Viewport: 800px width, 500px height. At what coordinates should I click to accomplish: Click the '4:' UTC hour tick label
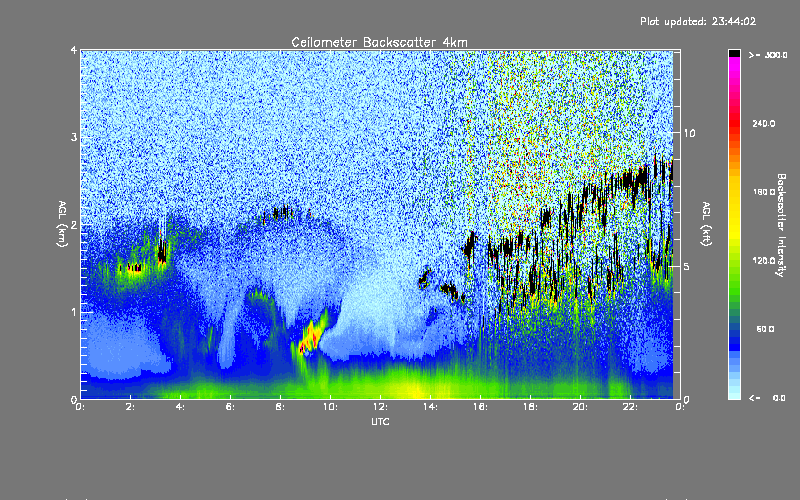coord(180,407)
